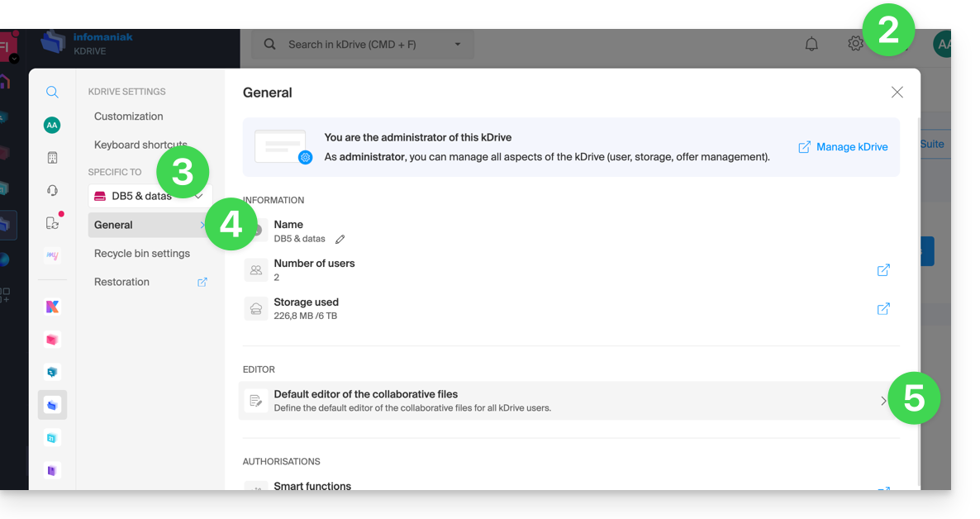Expand Default editor of the collaborative files chevron
Image resolution: width=980 pixels, height=519 pixels.
tap(883, 401)
